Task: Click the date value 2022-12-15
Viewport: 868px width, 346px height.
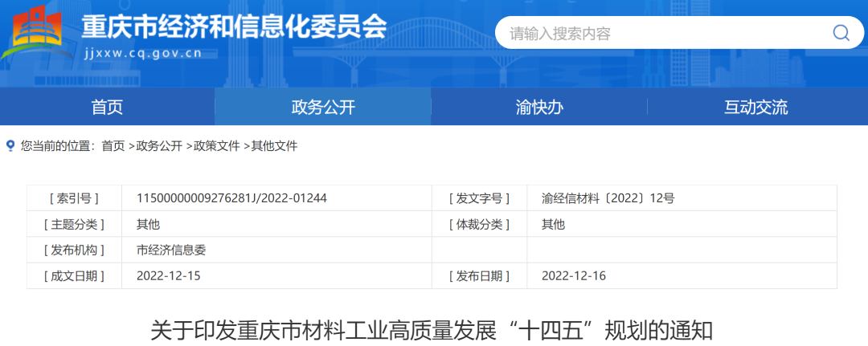Action: click(x=168, y=276)
